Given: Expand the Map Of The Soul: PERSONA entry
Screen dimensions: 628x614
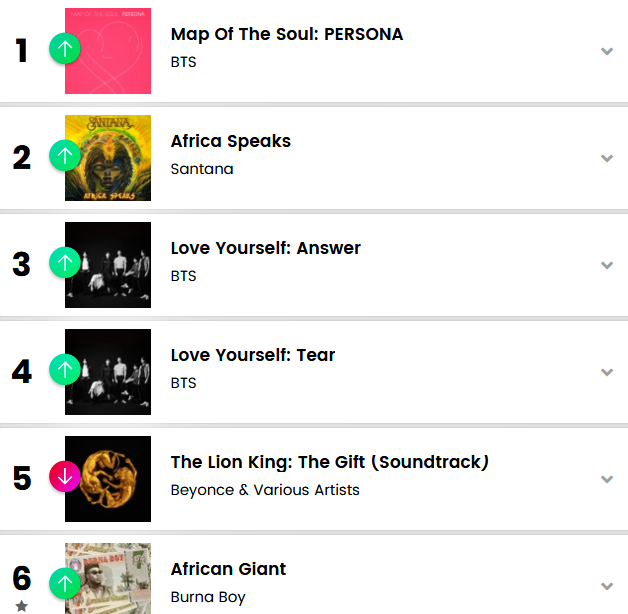Looking at the screenshot, I should [x=606, y=51].
